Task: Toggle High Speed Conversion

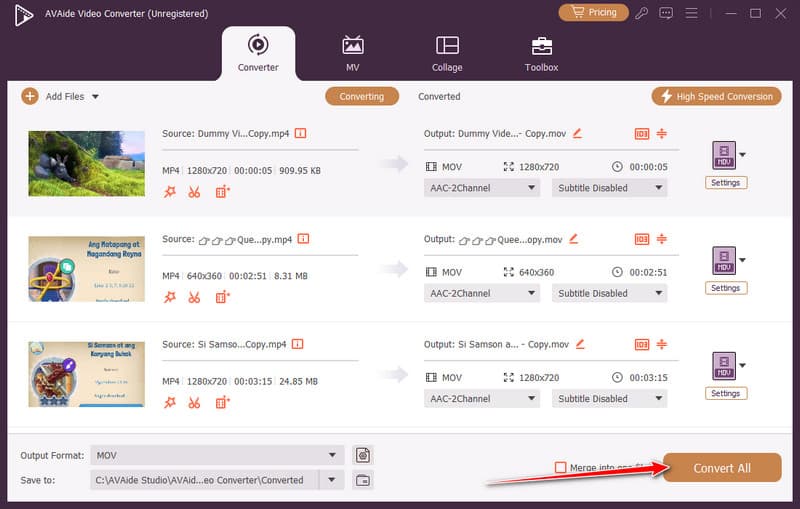Action: coord(716,96)
